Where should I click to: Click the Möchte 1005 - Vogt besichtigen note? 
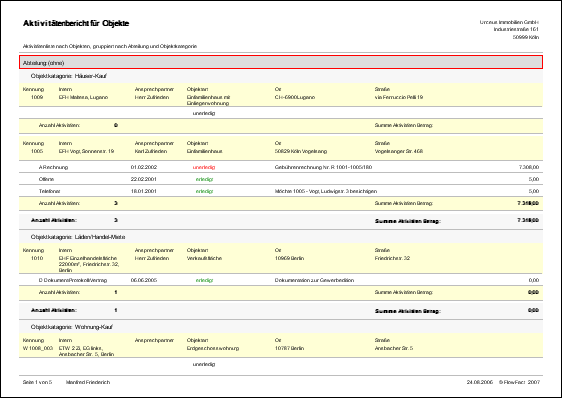(x=326, y=191)
